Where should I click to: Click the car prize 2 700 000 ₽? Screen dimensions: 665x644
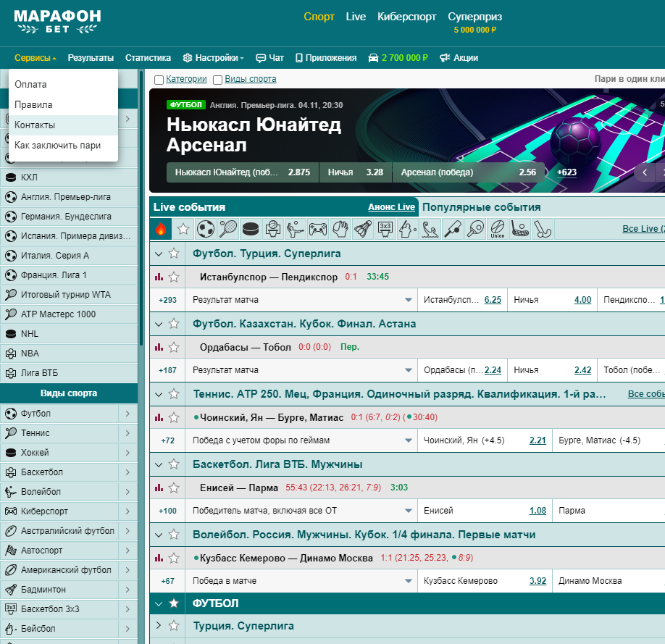pyautogui.click(x=398, y=58)
